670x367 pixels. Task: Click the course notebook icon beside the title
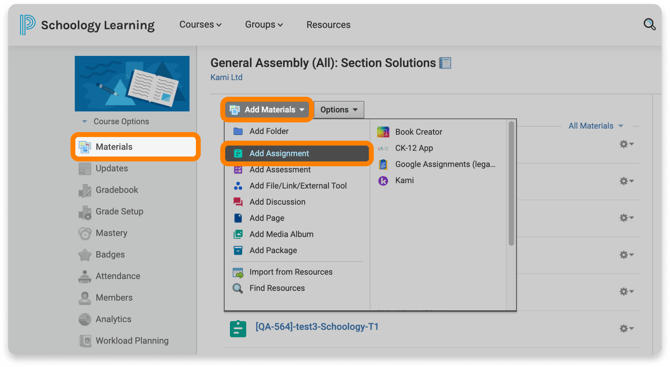click(445, 63)
